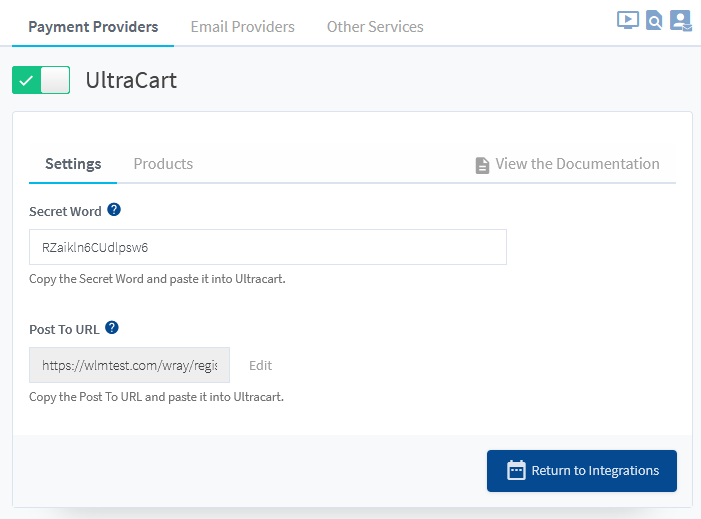Switch to Email Providers tab
Screen dimensions: 701x519
(242, 27)
